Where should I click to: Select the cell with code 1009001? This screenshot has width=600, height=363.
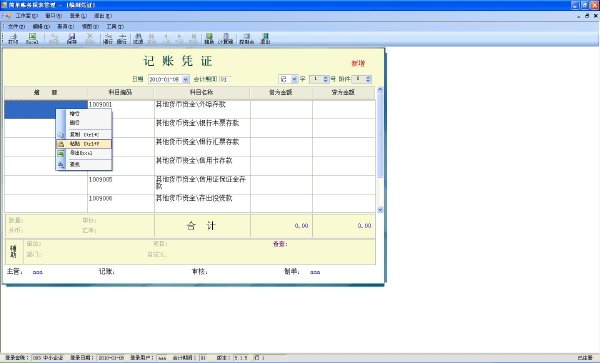[x=121, y=109]
